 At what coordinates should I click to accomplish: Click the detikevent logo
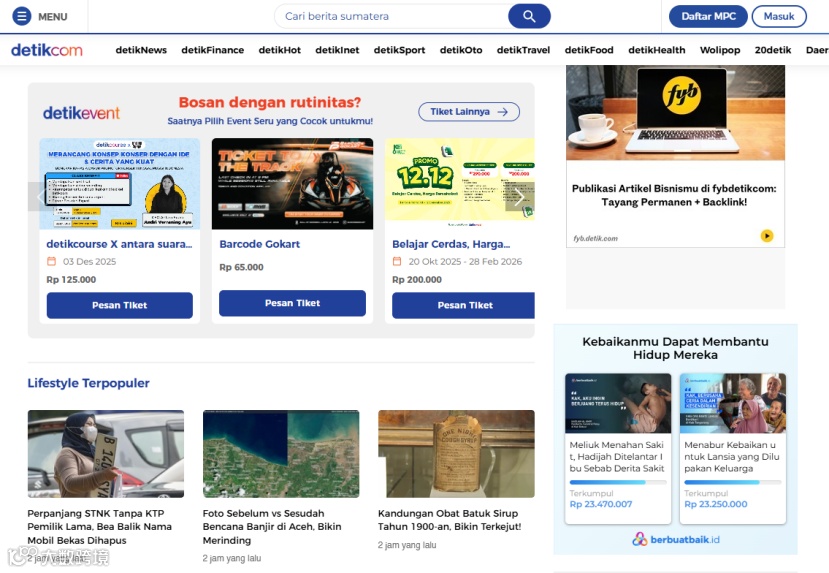81,113
